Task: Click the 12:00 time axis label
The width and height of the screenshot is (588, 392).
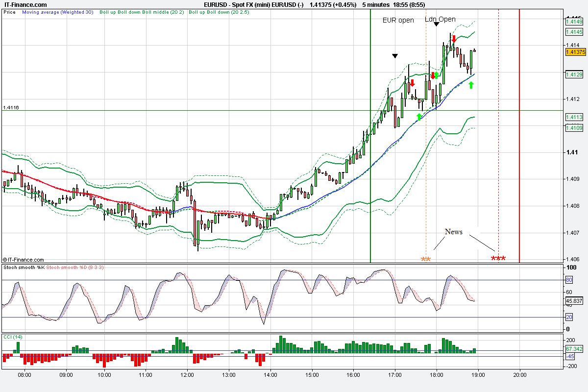Action: tap(188, 375)
